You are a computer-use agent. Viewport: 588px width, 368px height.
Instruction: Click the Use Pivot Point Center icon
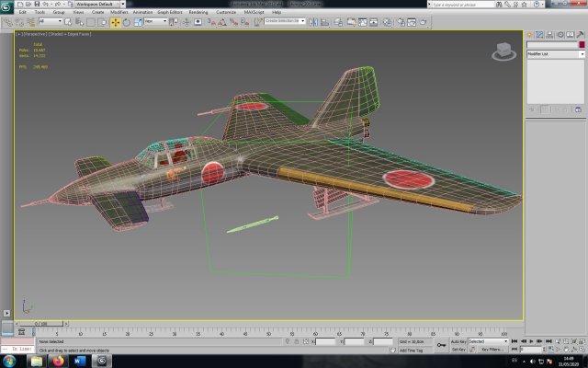click(x=174, y=22)
